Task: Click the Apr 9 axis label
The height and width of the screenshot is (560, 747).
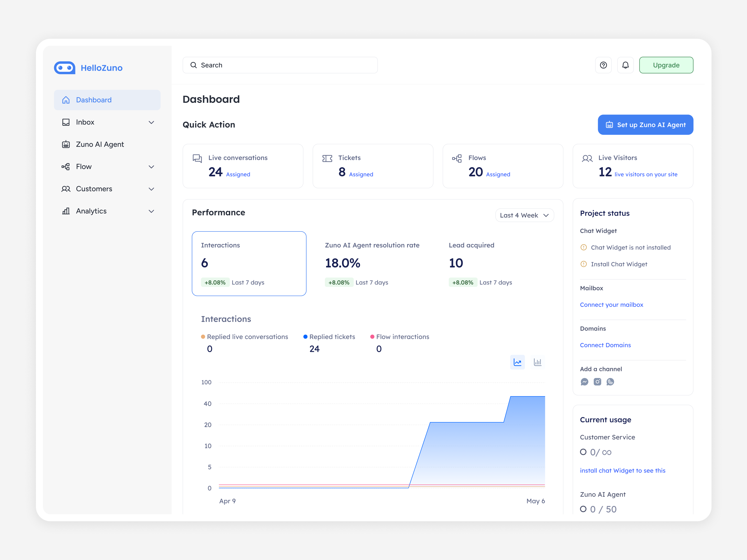Action: 227,501
